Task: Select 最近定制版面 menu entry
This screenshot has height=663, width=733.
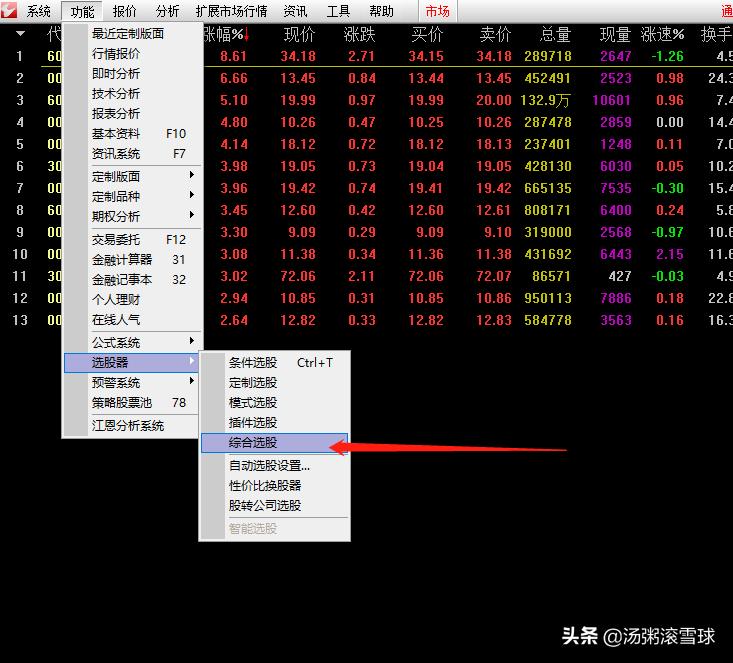Action: pyautogui.click(x=131, y=34)
